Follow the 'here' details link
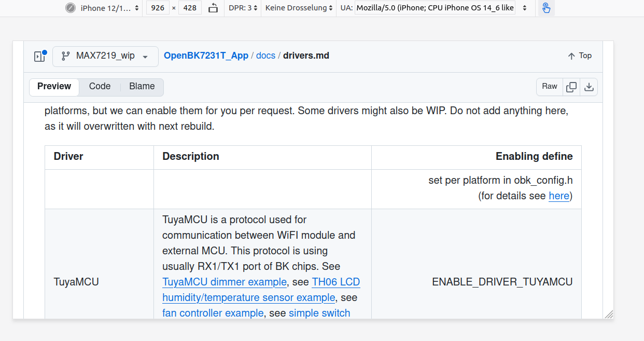Screen dimensions: 644x341 (x=558, y=196)
